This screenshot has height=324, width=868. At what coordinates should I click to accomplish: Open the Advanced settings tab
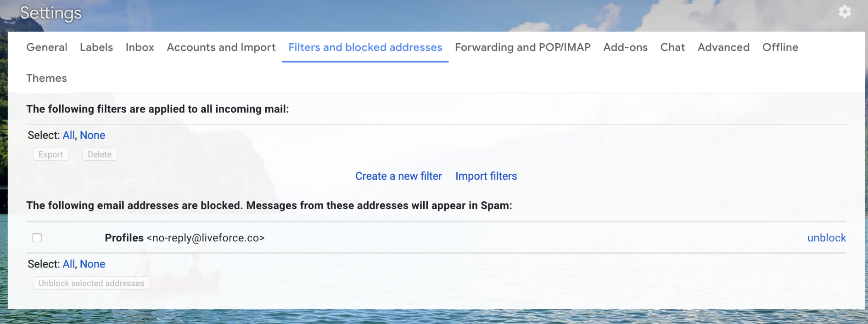coord(723,47)
